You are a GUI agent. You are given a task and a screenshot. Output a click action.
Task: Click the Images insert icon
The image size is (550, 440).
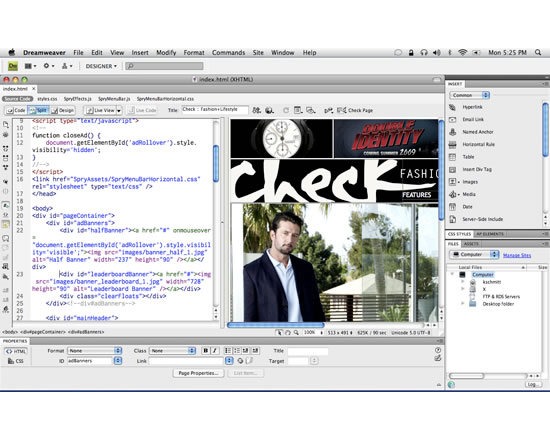(452, 182)
